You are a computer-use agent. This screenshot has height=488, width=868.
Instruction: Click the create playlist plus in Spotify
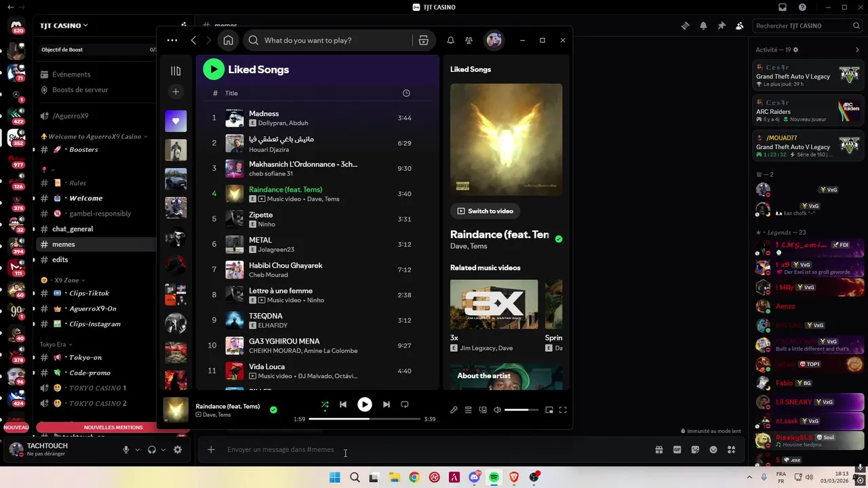coord(176,91)
